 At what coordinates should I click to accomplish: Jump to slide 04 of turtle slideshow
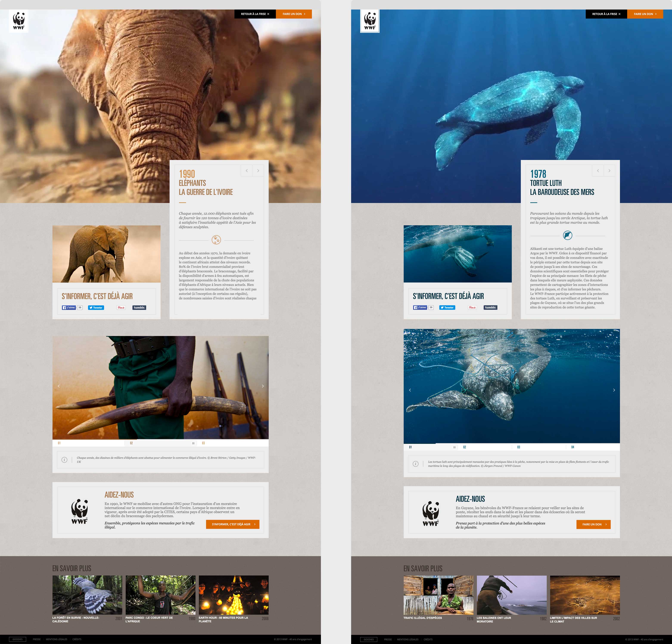572,447
